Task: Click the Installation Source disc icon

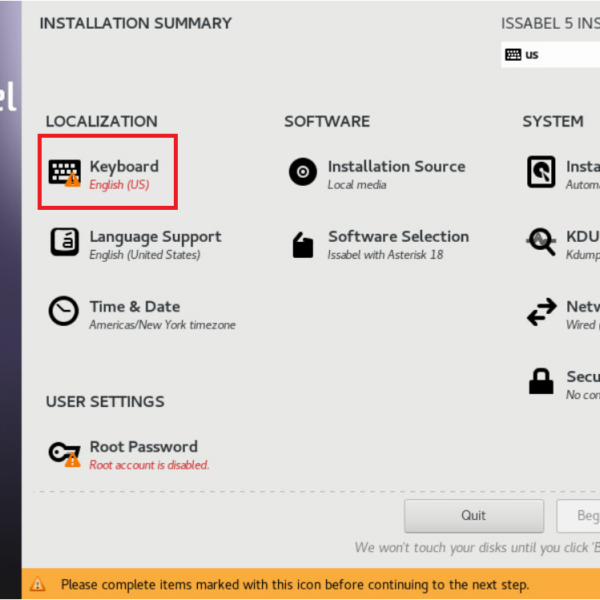Action: tap(302, 172)
